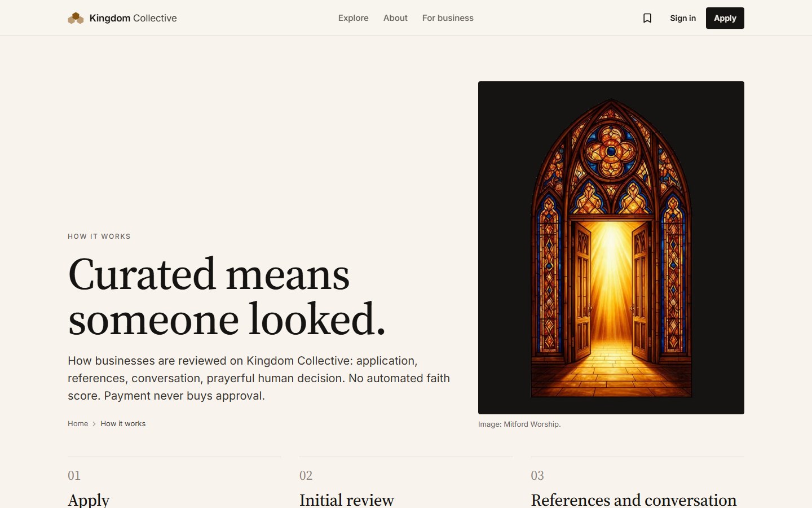Click the 'Initial review' step heading

tap(347, 500)
